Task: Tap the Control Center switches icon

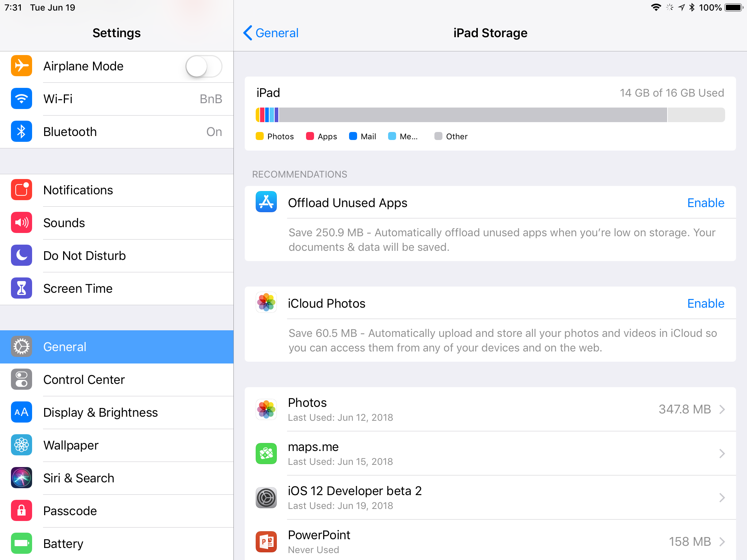Action: (x=22, y=380)
